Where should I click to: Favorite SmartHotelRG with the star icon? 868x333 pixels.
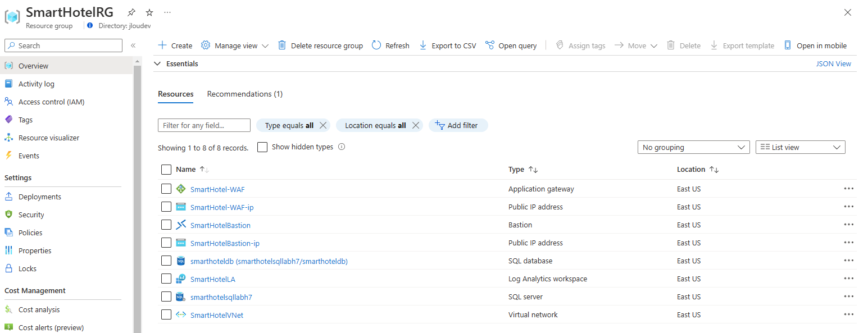tap(149, 12)
